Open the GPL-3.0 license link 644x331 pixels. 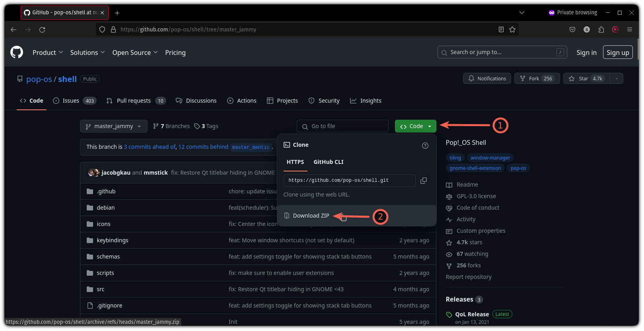(x=476, y=196)
